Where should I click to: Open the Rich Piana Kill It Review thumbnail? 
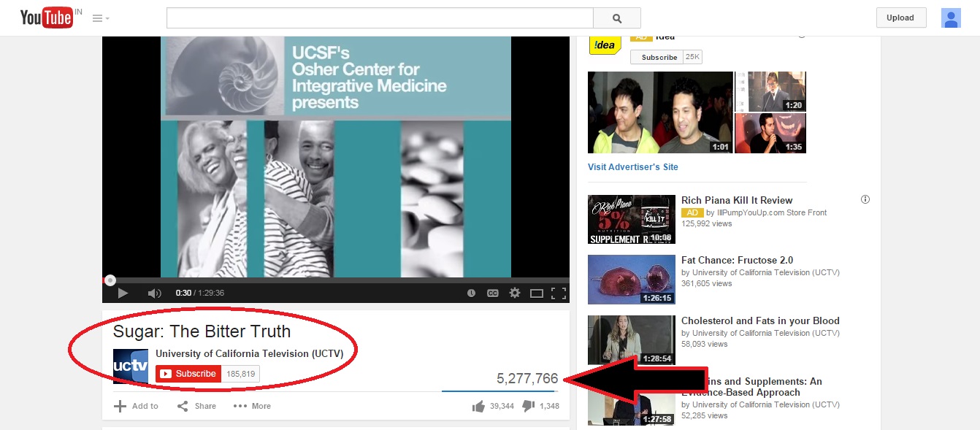(632, 220)
